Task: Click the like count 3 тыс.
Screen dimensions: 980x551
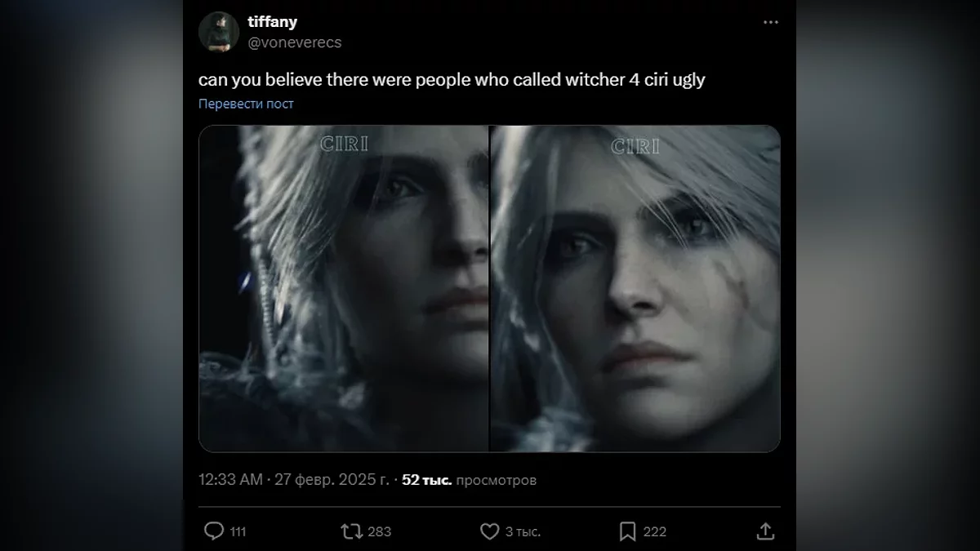Action: click(x=523, y=531)
